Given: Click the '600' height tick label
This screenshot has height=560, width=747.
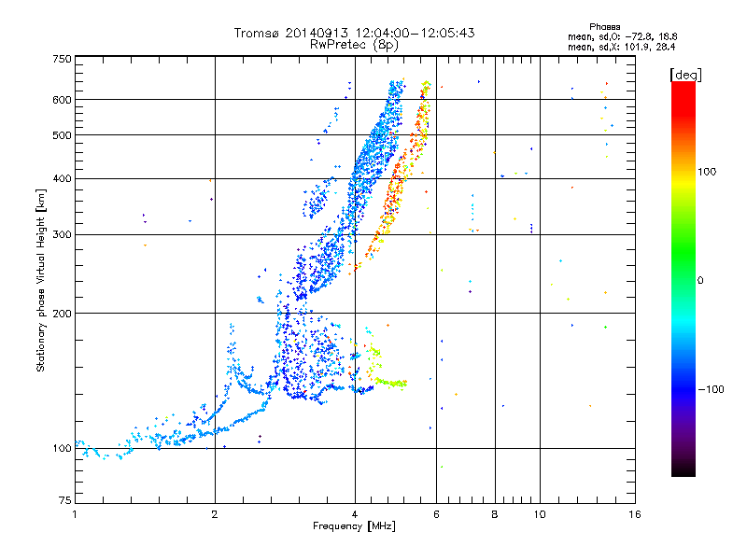Looking at the screenshot, I should 62,100.
